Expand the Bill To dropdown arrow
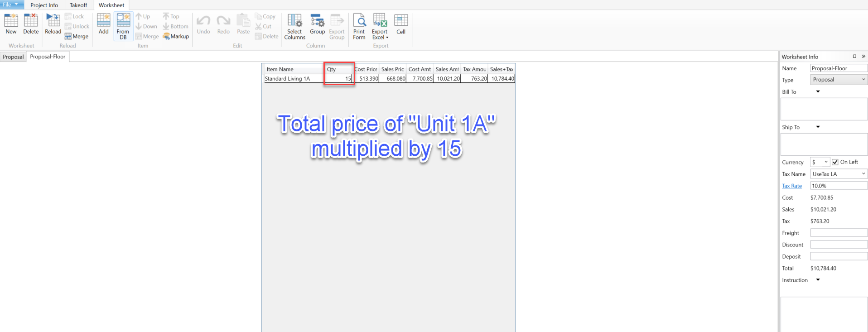The width and height of the screenshot is (868, 332). [818, 91]
